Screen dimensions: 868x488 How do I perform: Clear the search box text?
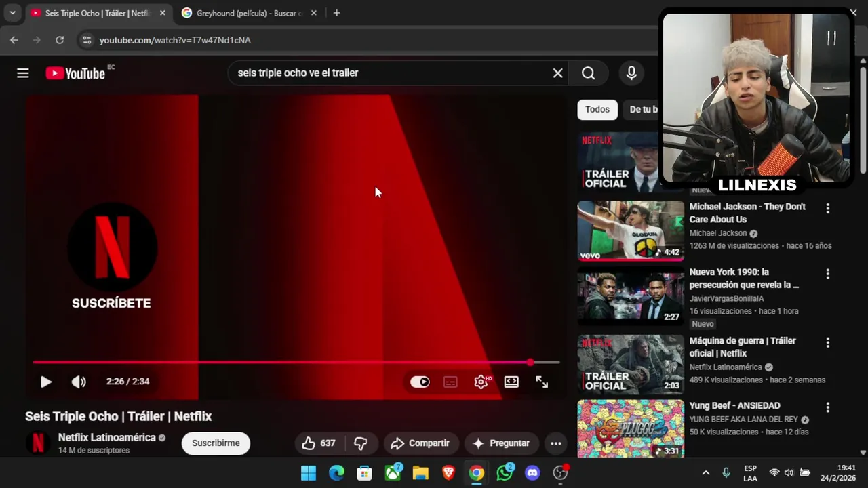click(x=557, y=73)
